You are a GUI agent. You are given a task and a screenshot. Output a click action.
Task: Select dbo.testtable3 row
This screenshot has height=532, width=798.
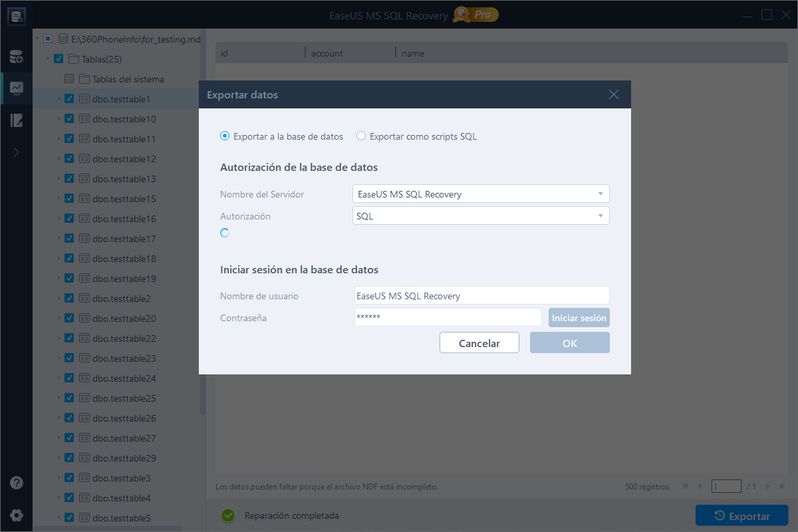[116, 478]
